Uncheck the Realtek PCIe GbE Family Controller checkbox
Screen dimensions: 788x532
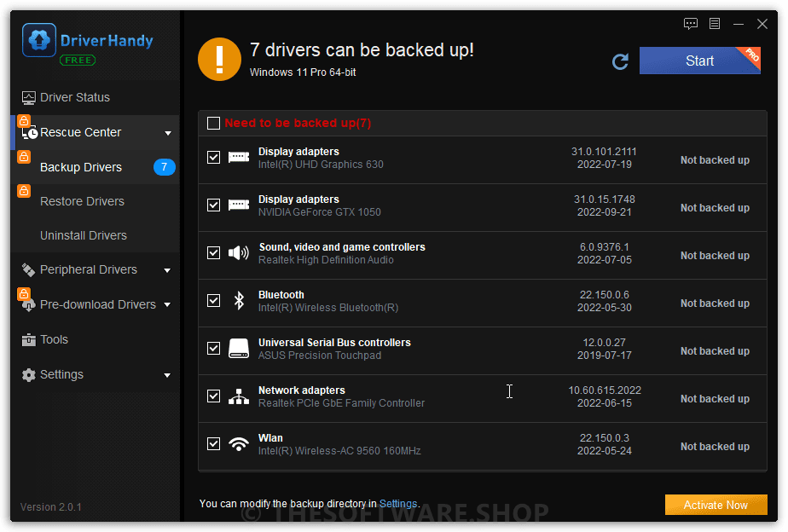tap(213, 396)
